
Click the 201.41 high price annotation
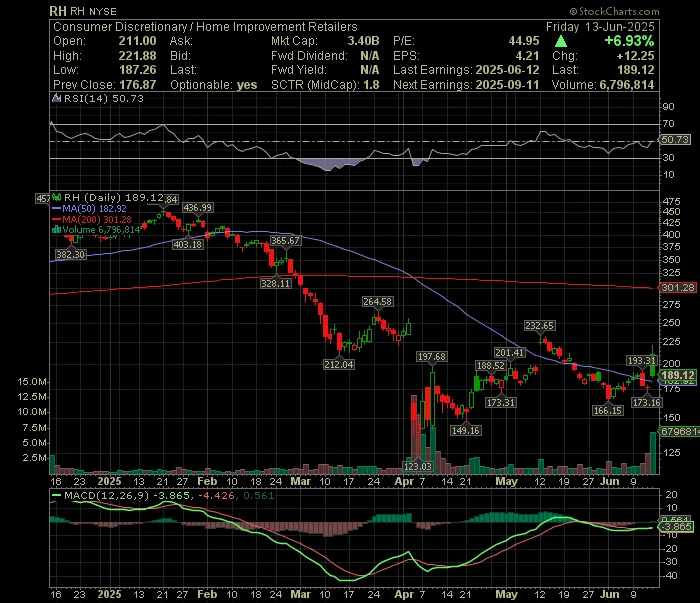point(509,353)
